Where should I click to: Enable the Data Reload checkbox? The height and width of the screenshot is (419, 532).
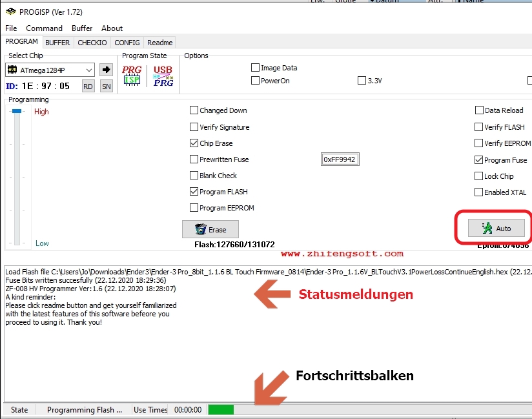coord(479,110)
